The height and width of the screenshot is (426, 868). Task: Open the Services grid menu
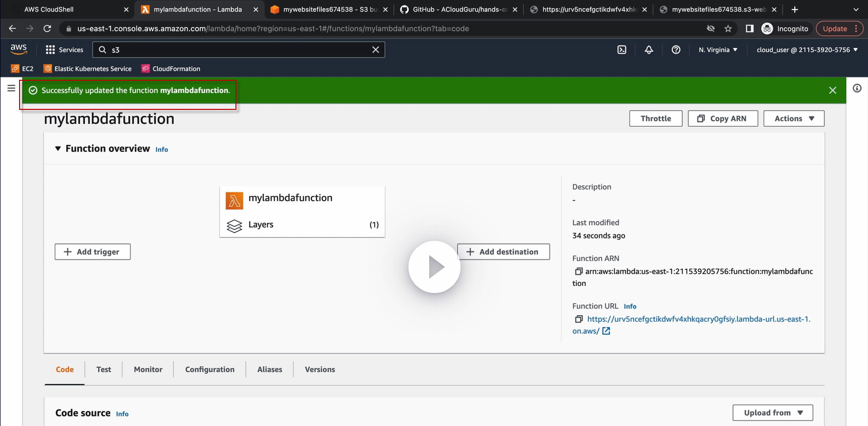coord(64,50)
